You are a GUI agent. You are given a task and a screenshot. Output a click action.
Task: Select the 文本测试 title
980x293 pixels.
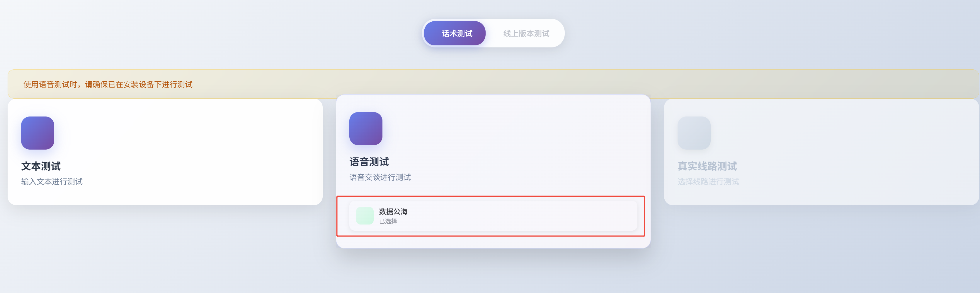coord(41,166)
